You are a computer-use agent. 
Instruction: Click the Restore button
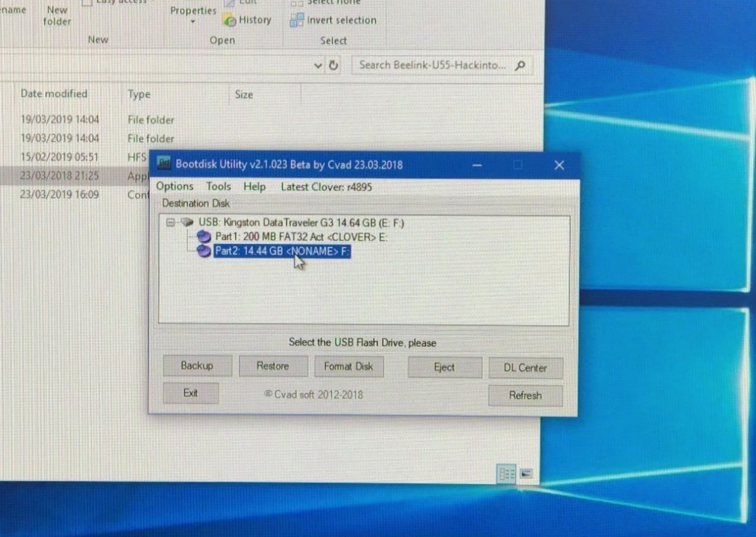click(273, 366)
